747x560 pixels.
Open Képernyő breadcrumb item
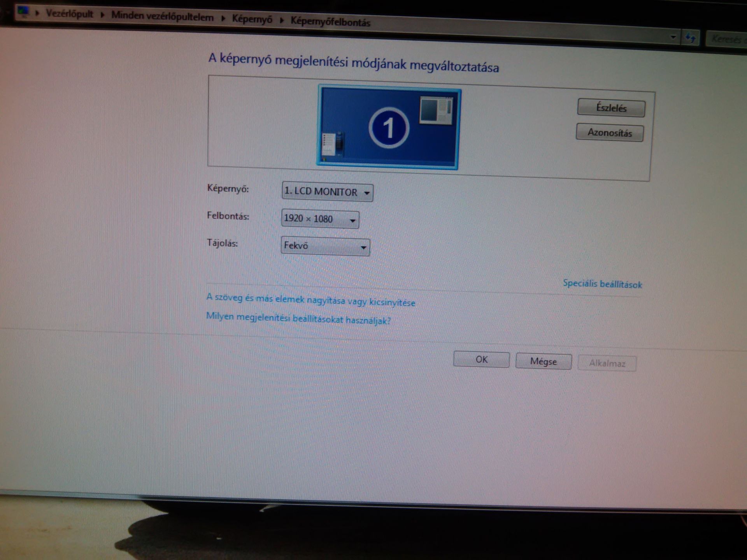coord(252,19)
